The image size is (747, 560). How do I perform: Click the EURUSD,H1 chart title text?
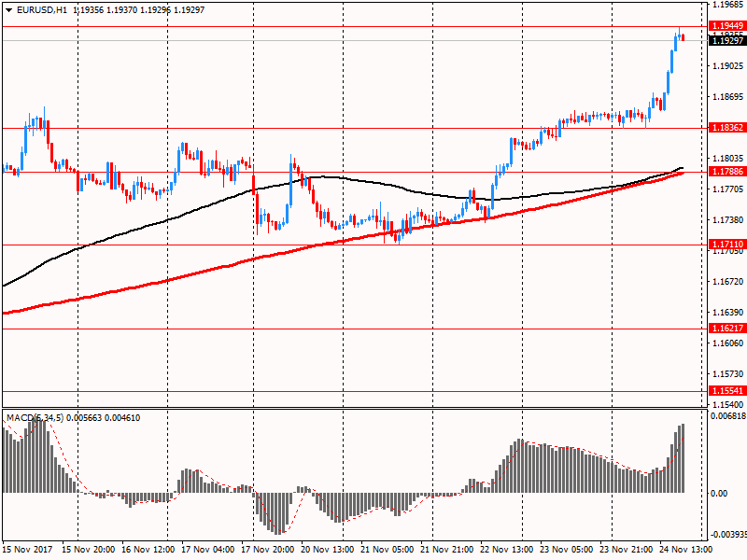click(x=42, y=10)
